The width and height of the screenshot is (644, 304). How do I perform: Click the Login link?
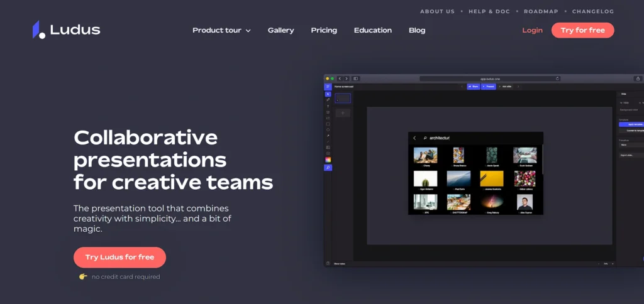532,30
